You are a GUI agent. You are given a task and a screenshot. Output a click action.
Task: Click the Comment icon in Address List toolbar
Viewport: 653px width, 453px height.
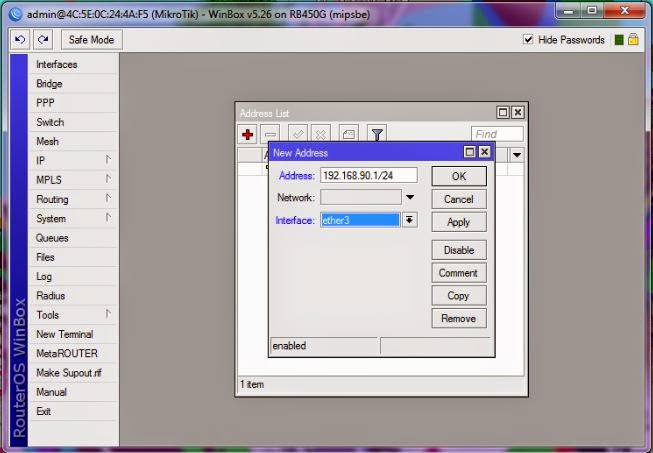349,134
